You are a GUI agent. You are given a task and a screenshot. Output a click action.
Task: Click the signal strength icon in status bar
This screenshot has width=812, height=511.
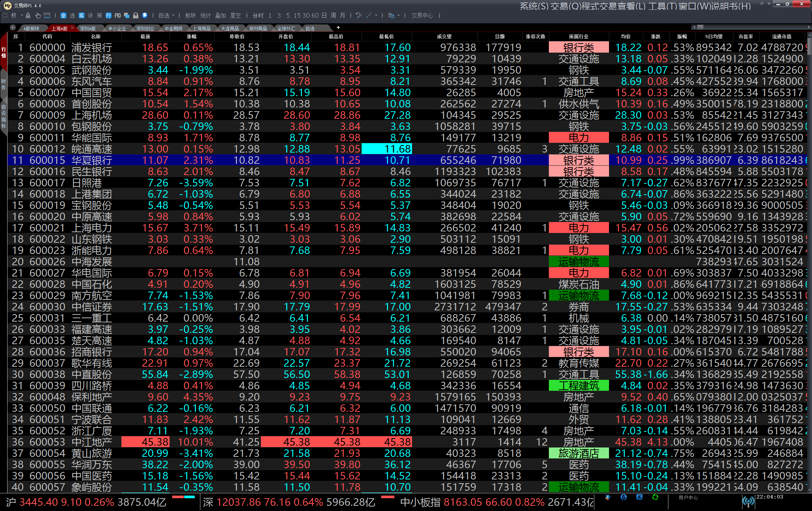pyautogui.click(x=748, y=501)
